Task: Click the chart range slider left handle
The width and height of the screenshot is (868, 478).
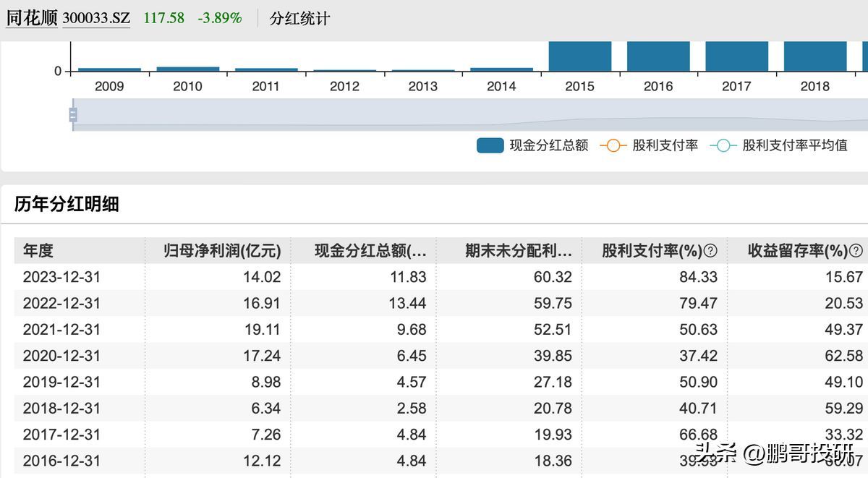Action: pyautogui.click(x=73, y=114)
